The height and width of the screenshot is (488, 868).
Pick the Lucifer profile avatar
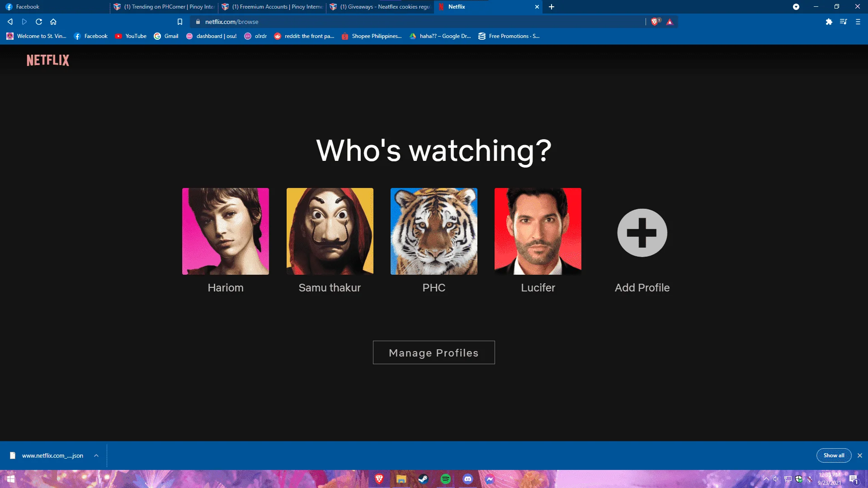pyautogui.click(x=538, y=231)
